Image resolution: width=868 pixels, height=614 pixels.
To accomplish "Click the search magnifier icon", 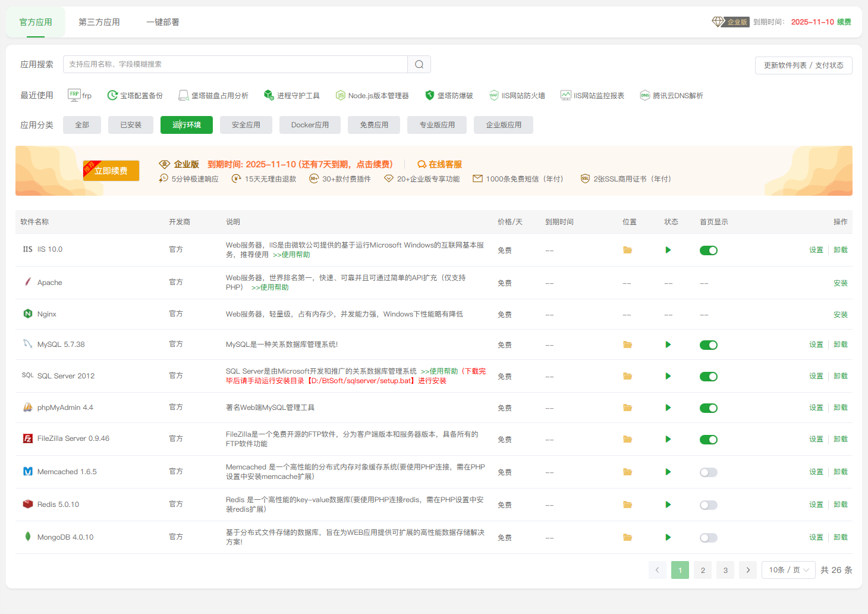I will pyautogui.click(x=419, y=64).
